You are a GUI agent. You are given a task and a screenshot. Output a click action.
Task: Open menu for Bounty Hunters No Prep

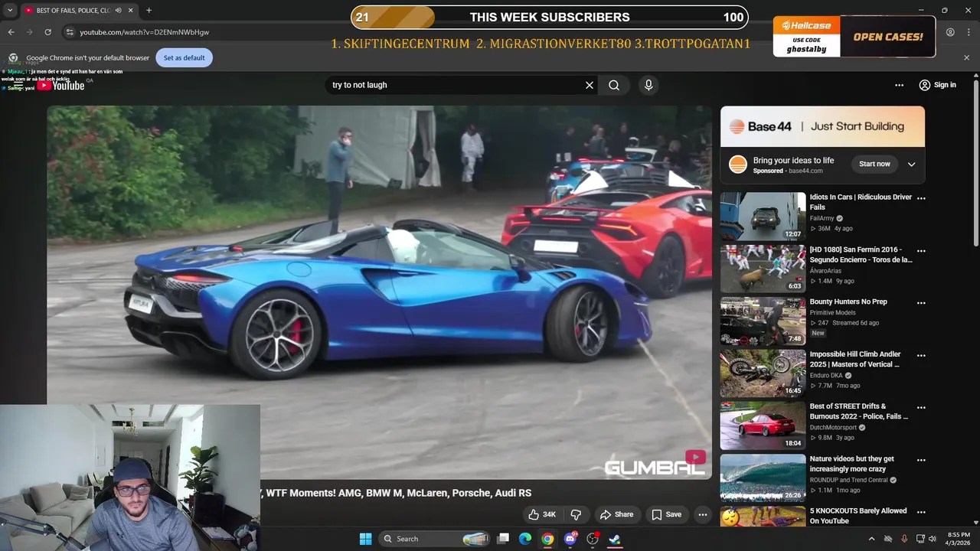point(921,303)
